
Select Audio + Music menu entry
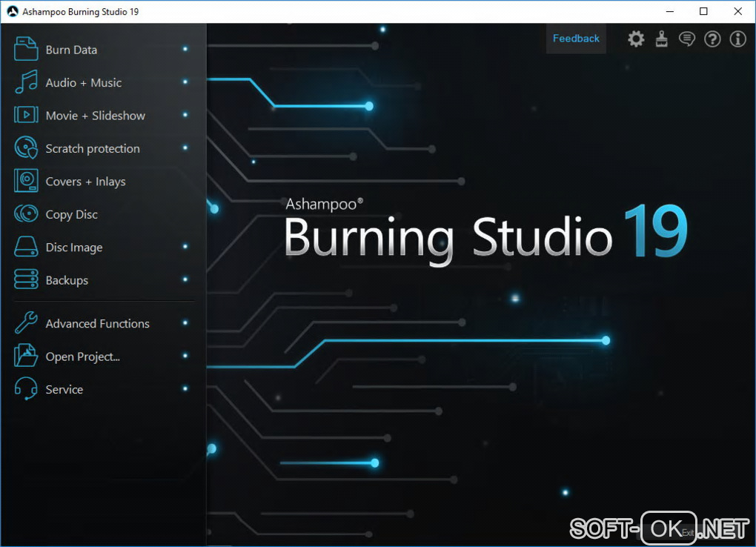click(x=104, y=82)
